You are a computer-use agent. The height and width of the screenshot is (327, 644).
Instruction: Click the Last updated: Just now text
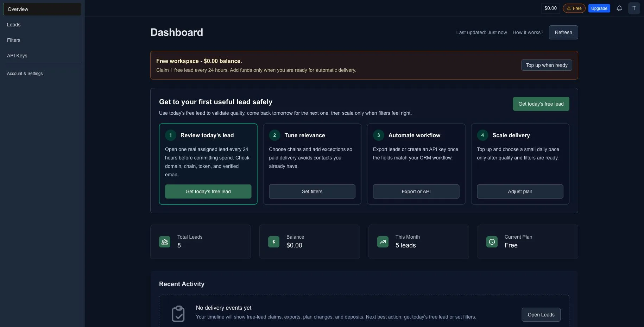[481, 32]
